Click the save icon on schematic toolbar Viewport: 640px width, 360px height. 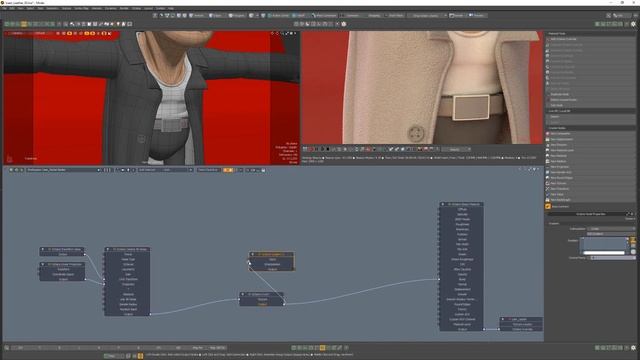263,170
